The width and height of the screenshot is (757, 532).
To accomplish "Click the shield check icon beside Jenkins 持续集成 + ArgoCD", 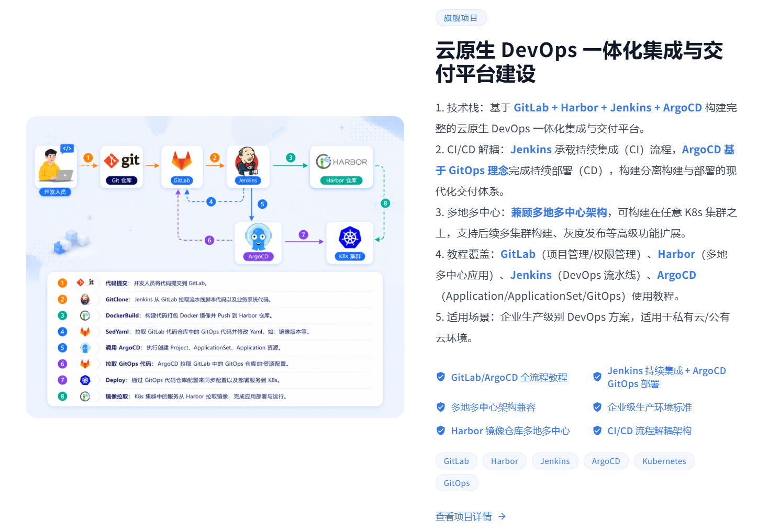I will tap(597, 377).
